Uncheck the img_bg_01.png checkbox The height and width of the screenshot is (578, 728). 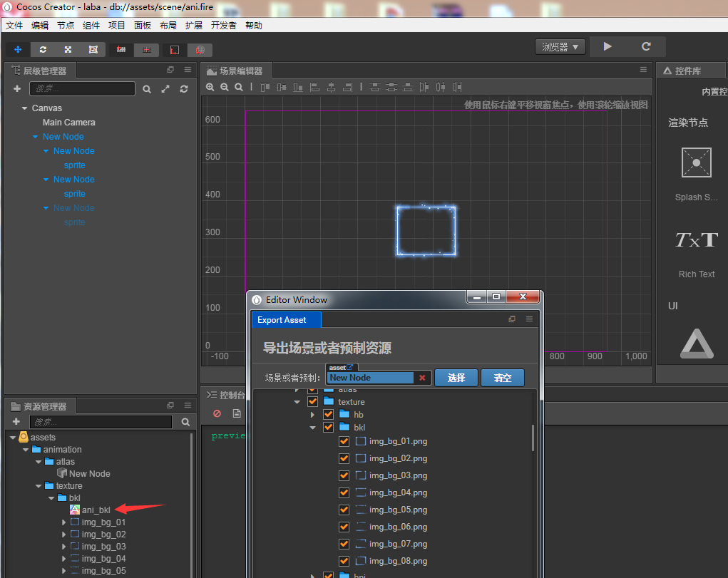344,441
